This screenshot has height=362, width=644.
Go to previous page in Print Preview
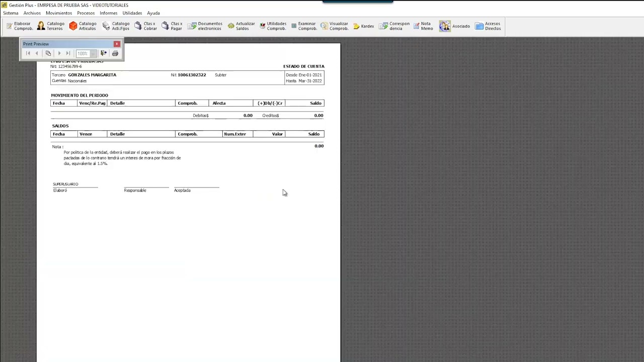tap(37, 53)
